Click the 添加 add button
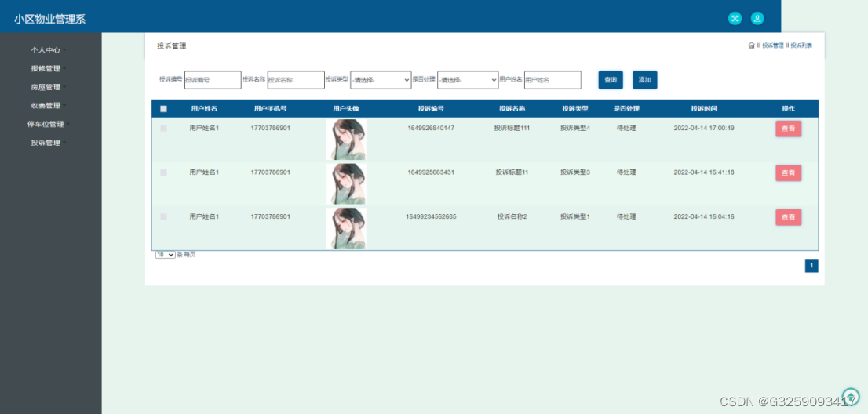The image size is (868, 414). 645,80
